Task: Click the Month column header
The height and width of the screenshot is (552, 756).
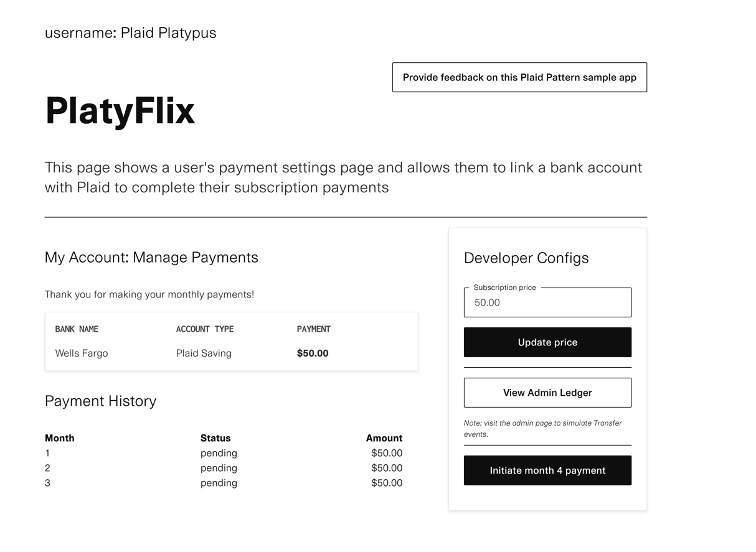Action: point(60,438)
